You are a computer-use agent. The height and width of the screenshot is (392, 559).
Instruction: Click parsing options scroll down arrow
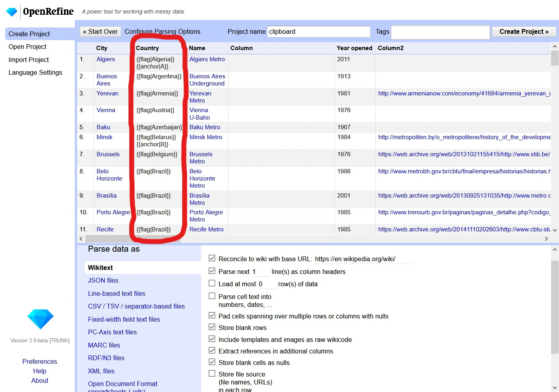pyautogui.click(x=555, y=388)
